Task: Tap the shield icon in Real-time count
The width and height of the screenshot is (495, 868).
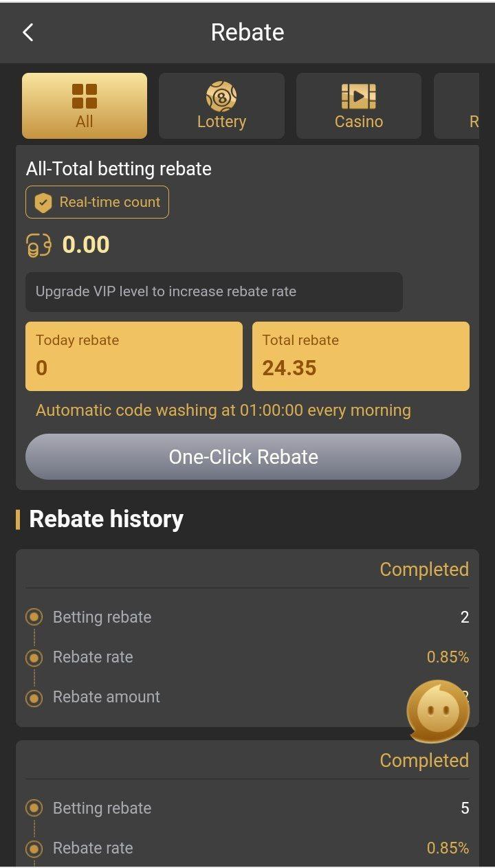Action: (x=43, y=202)
